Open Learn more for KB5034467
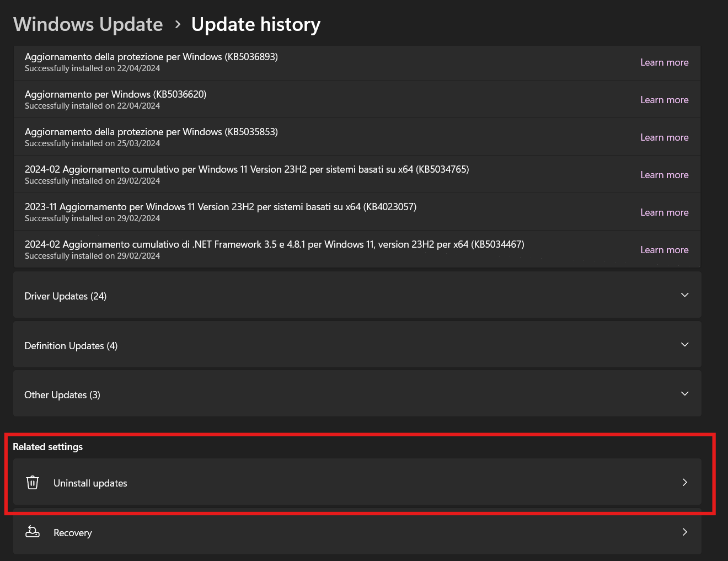 pos(664,250)
